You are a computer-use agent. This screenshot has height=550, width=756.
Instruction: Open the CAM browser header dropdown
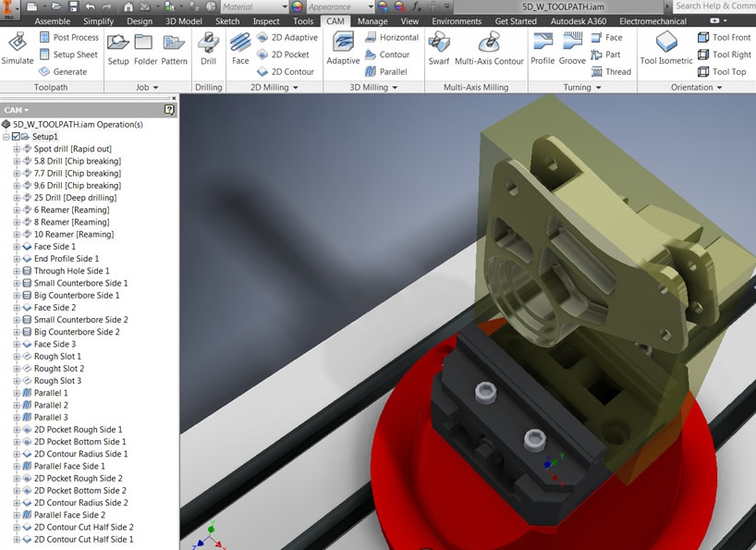[x=17, y=110]
